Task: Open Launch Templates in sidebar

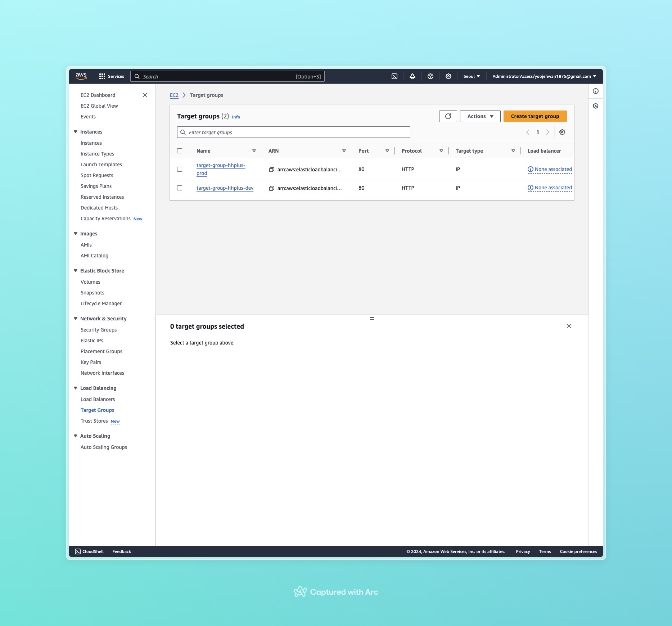Action: (101, 165)
